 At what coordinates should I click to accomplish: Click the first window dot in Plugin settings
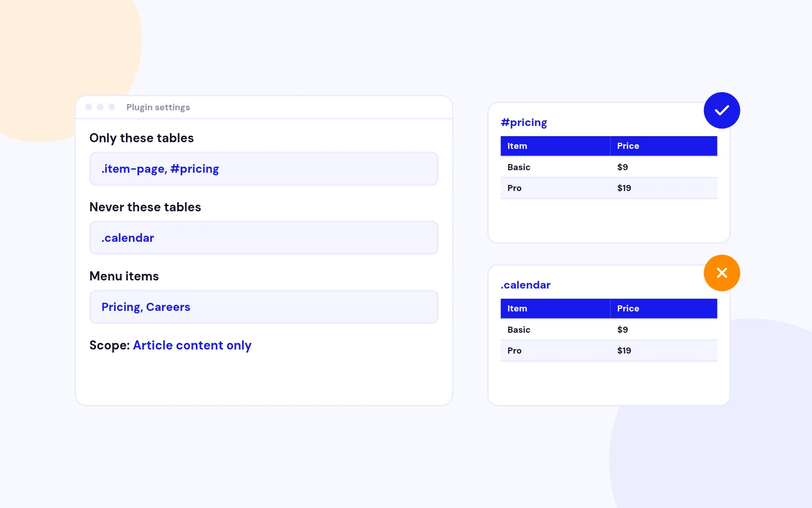[x=89, y=107]
